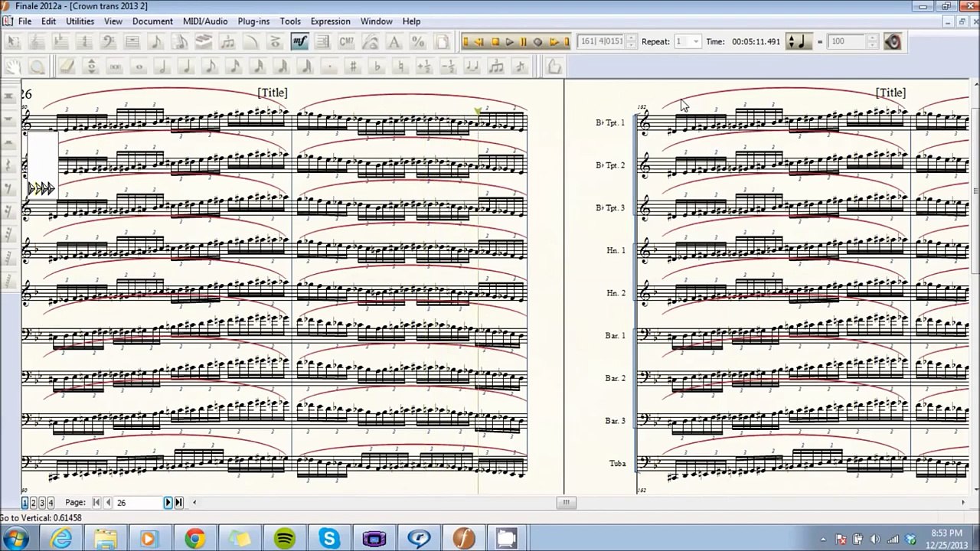Click the highlighted Expression mf tool
980x551 pixels.
point(299,41)
